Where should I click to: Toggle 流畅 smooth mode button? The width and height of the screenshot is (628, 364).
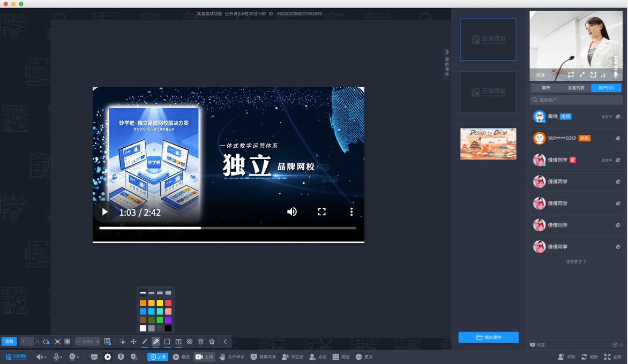(x=9, y=342)
